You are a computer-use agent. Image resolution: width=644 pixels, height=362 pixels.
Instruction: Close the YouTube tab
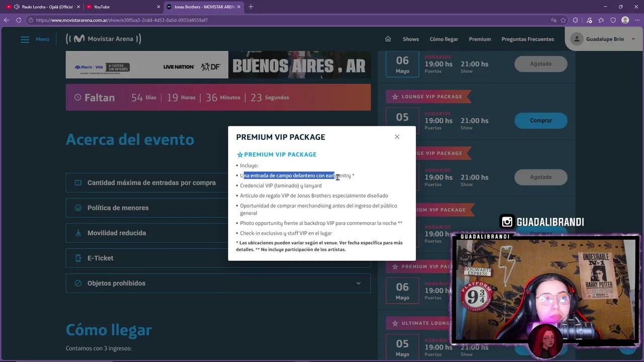pyautogui.click(x=158, y=7)
